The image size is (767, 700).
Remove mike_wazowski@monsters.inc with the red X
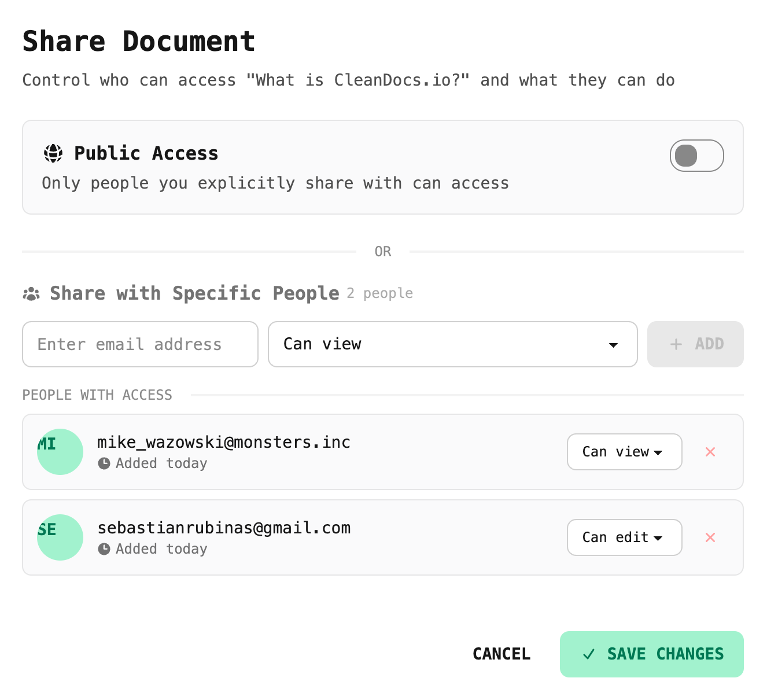pos(710,452)
